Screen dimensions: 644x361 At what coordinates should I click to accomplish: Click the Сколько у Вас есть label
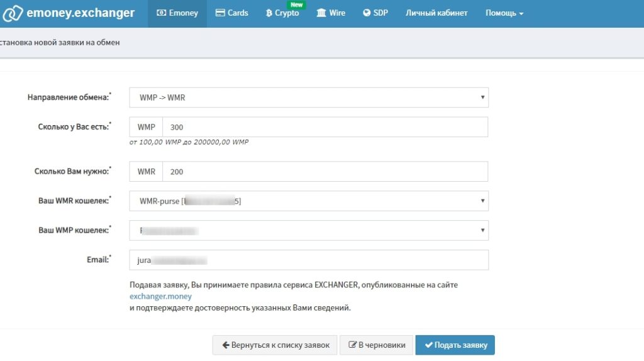(x=74, y=127)
